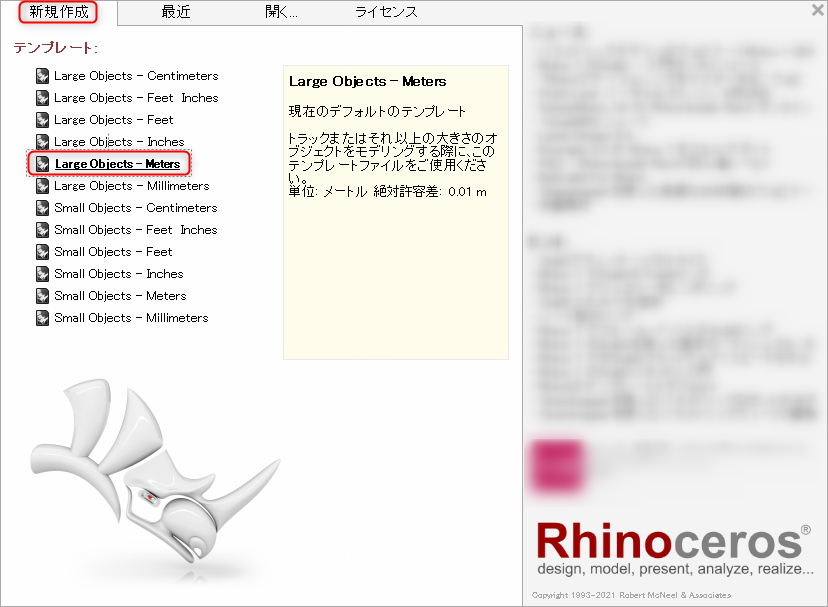Click icon beside Large Objects - Feet Inches
This screenshot has height=607, width=828.
43,98
